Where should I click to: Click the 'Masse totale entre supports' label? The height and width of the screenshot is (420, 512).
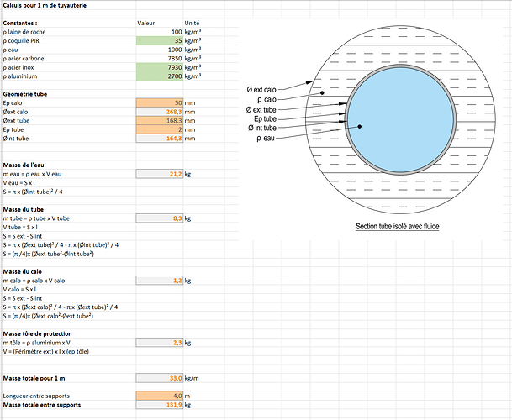(42, 405)
